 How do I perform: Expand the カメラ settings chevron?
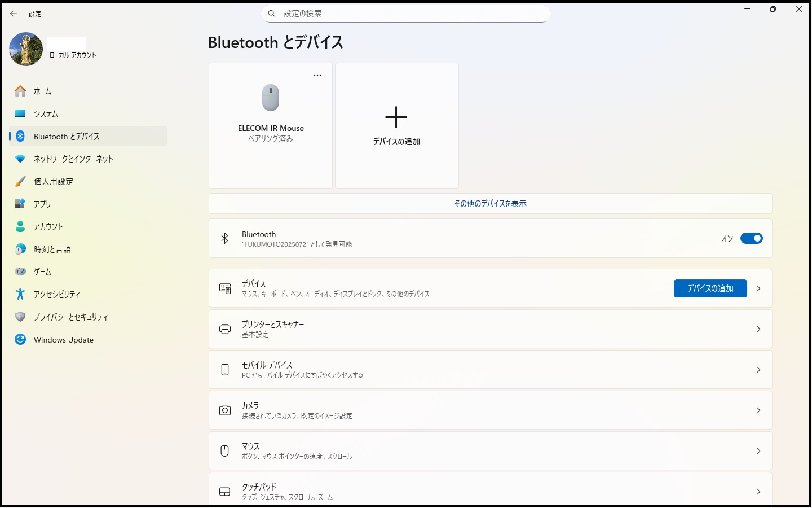tap(758, 410)
